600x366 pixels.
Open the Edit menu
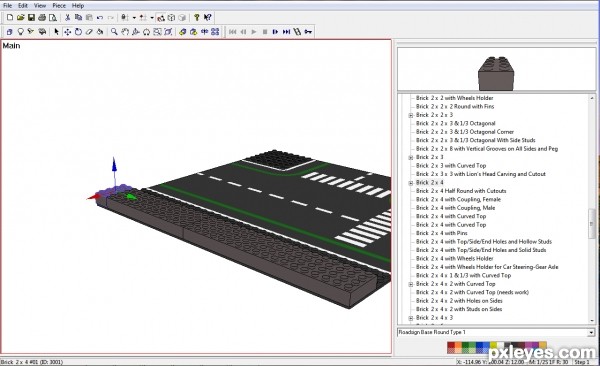pos(23,6)
